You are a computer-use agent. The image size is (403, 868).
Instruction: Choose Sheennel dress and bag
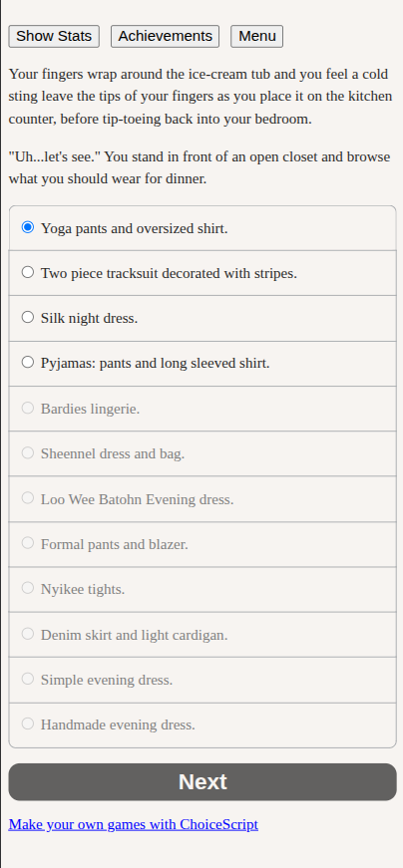(x=202, y=453)
